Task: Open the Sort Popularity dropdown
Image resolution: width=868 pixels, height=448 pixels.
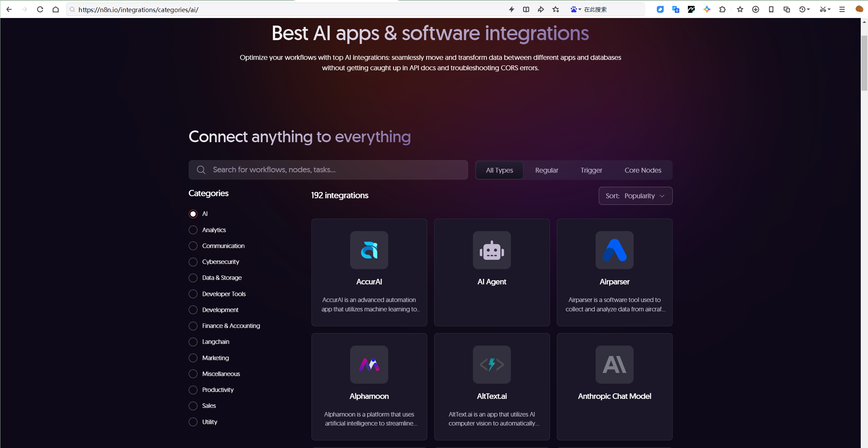Action: (635, 196)
